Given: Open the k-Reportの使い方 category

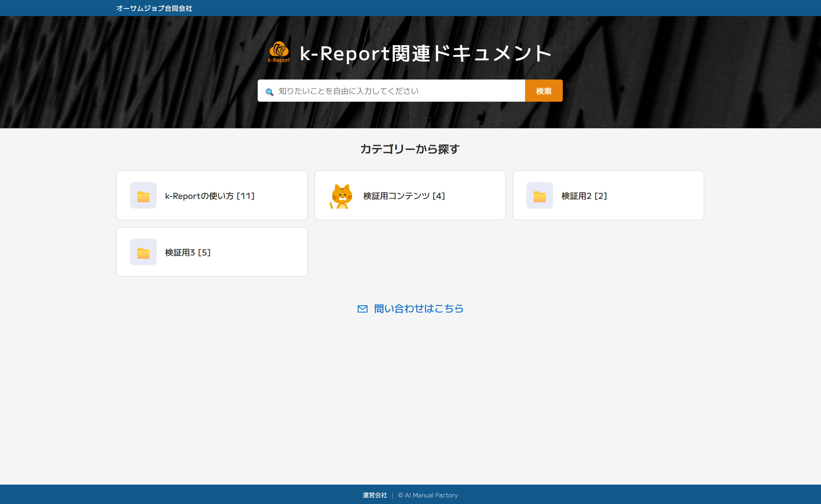Looking at the screenshot, I should point(212,195).
